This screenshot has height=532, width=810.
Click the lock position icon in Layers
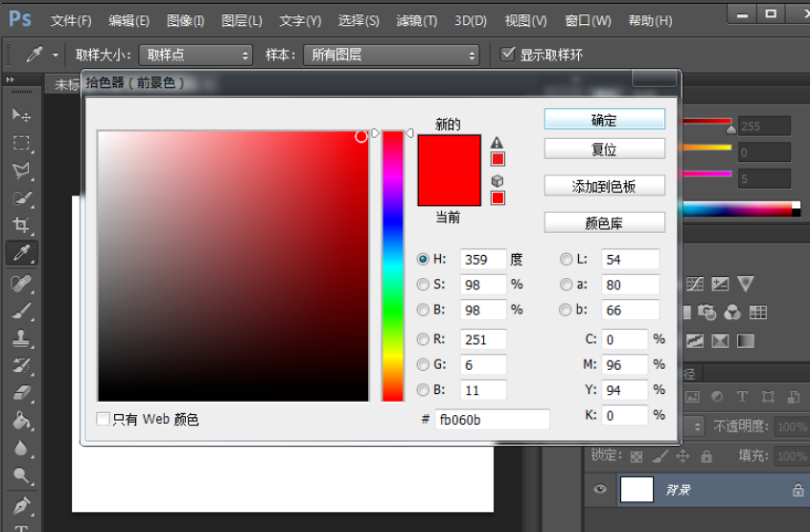point(683,456)
